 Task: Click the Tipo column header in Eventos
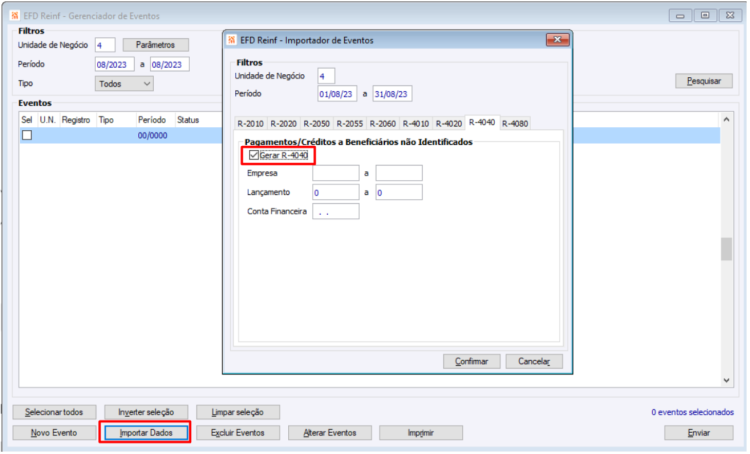click(x=106, y=120)
